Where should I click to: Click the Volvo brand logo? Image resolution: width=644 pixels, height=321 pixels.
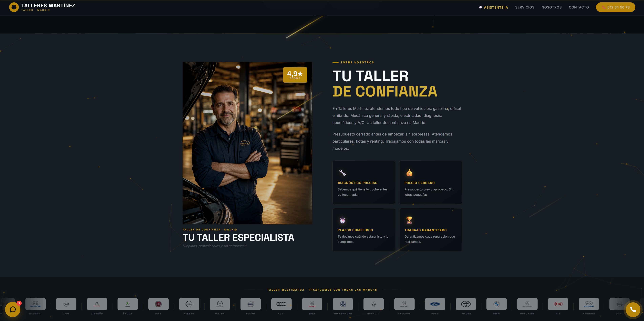pos(251,304)
